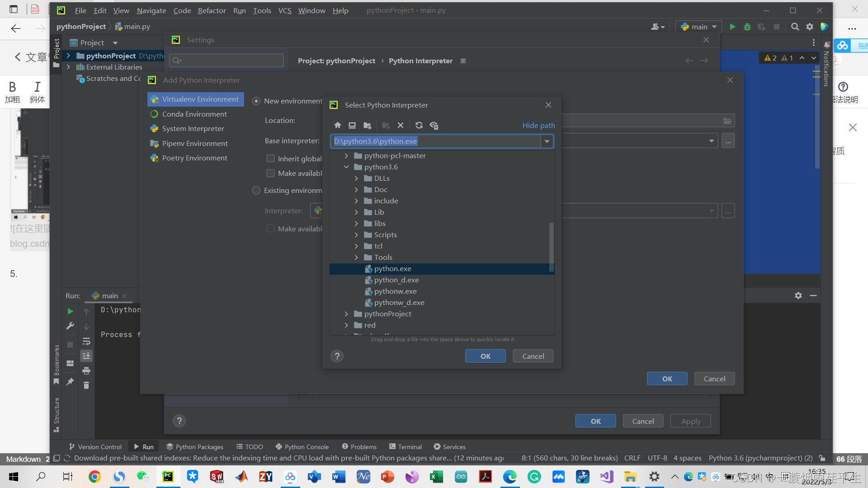Select New environment radio button
Image resolution: width=868 pixels, height=488 pixels.
[256, 101]
